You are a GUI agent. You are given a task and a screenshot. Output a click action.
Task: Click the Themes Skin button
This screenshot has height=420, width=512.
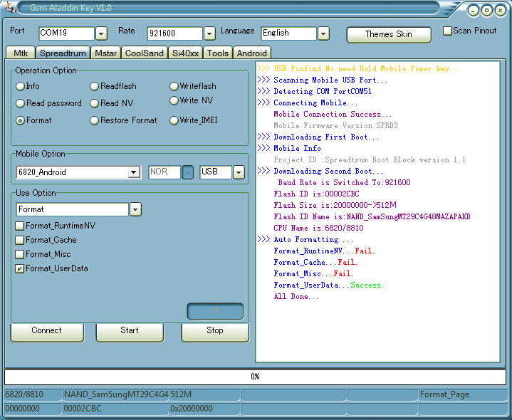coord(389,35)
